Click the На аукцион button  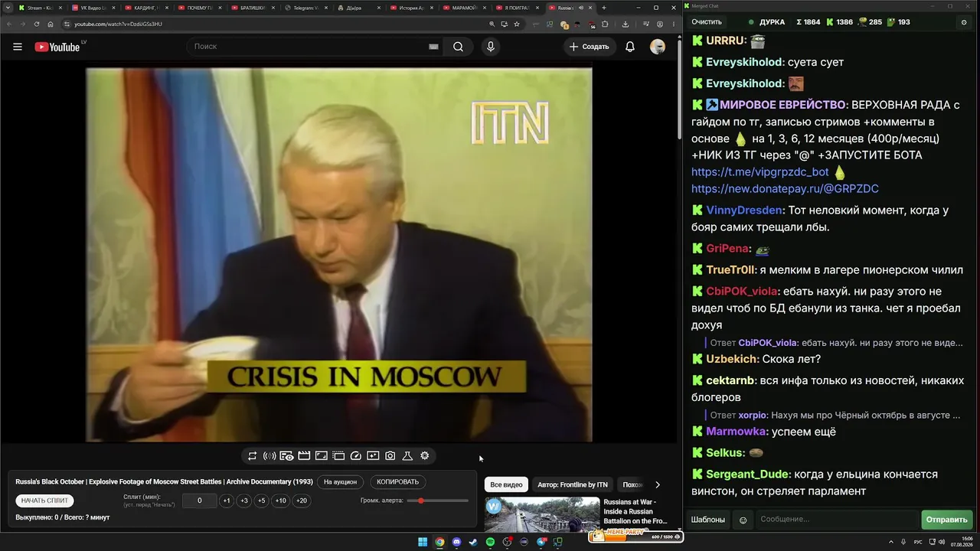(x=340, y=482)
